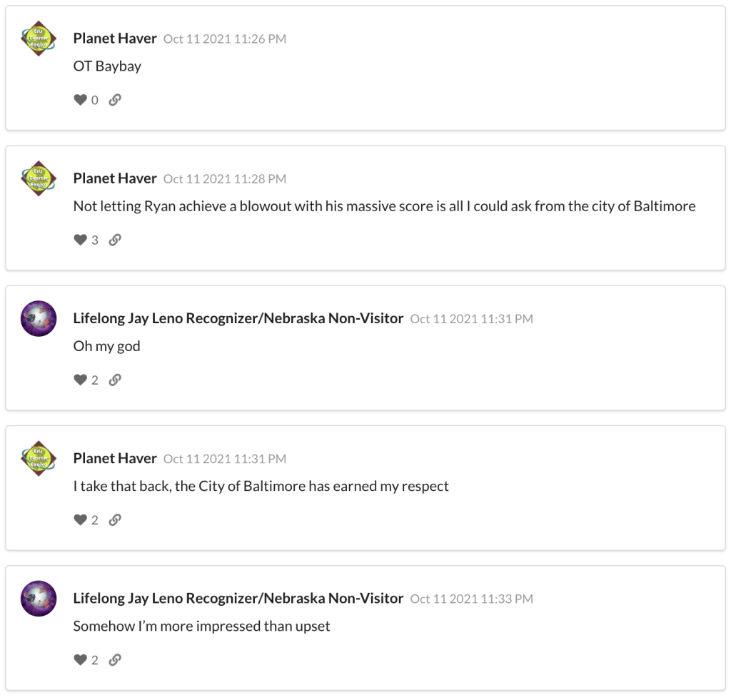Copy link icon on 'Oh my god' post

coord(115,380)
